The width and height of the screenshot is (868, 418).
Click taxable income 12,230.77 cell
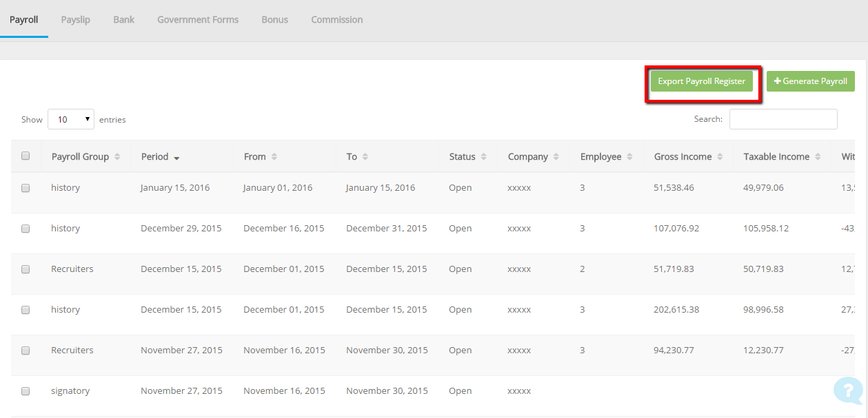pos(763,351)
